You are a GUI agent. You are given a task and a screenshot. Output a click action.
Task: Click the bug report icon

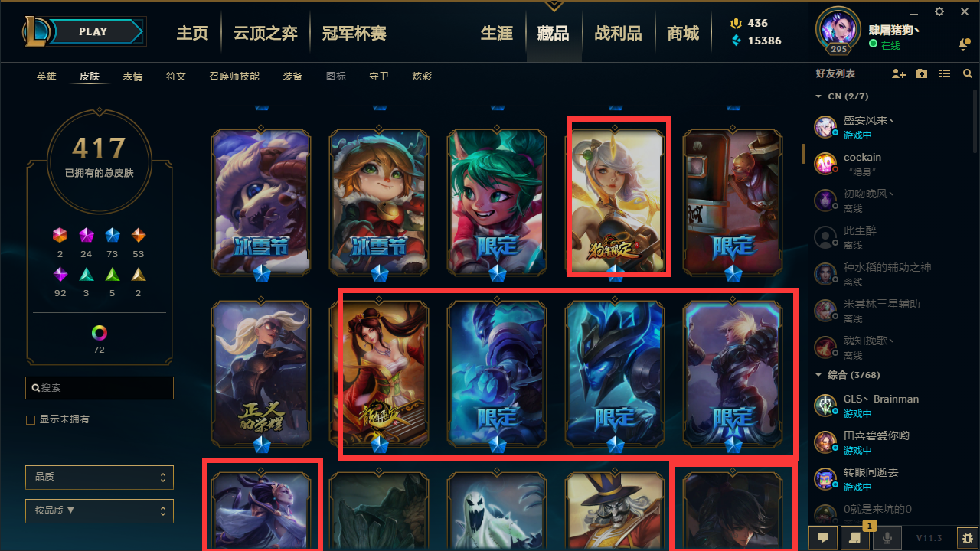968,537
